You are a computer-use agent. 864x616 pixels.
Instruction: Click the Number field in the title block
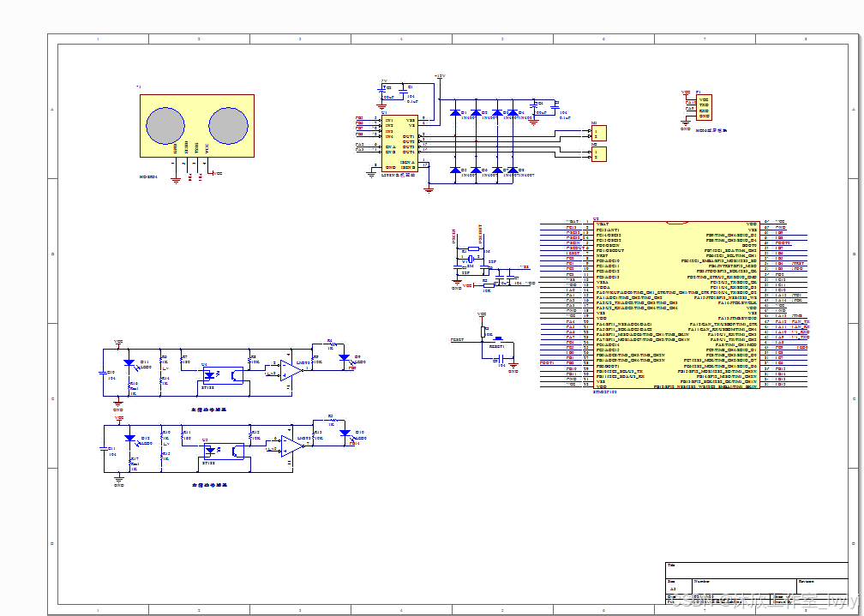744,586
